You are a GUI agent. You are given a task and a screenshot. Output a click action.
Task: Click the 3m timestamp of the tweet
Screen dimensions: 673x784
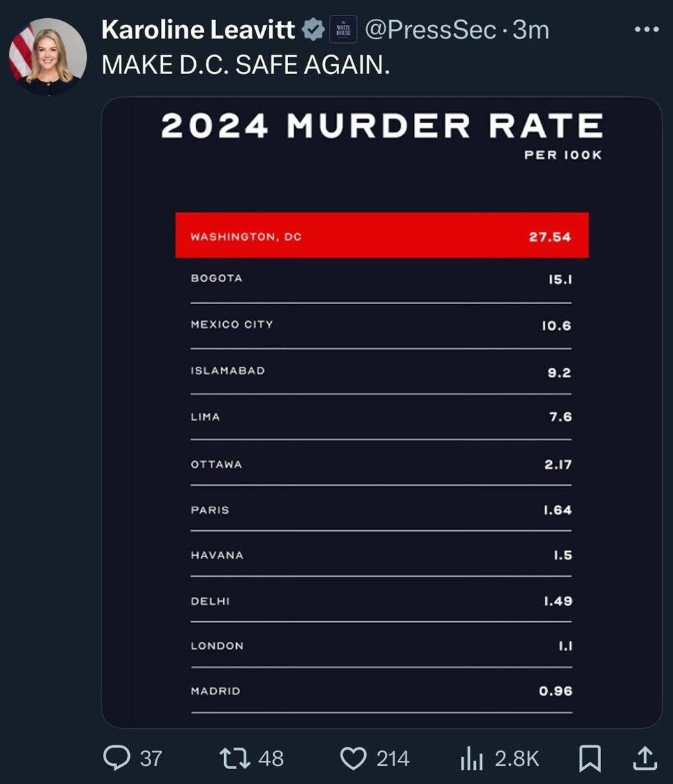(531, 30)
